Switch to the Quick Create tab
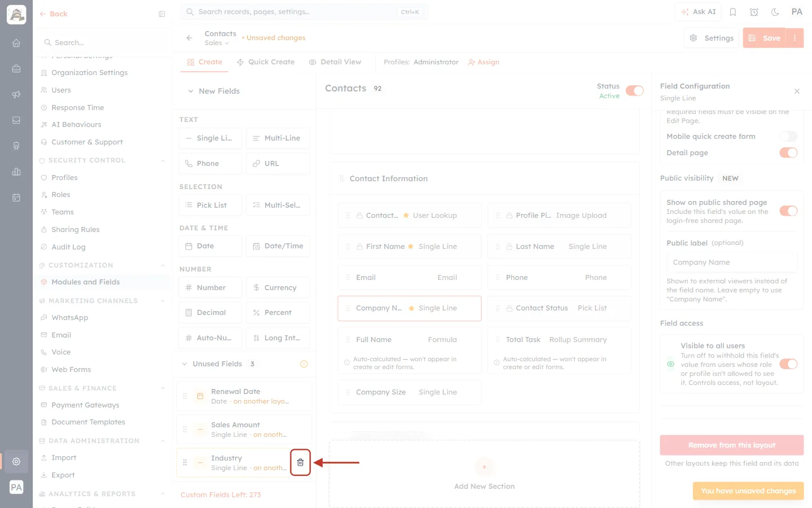This screenshot has width=812, height=508. (x=266, y=62)
